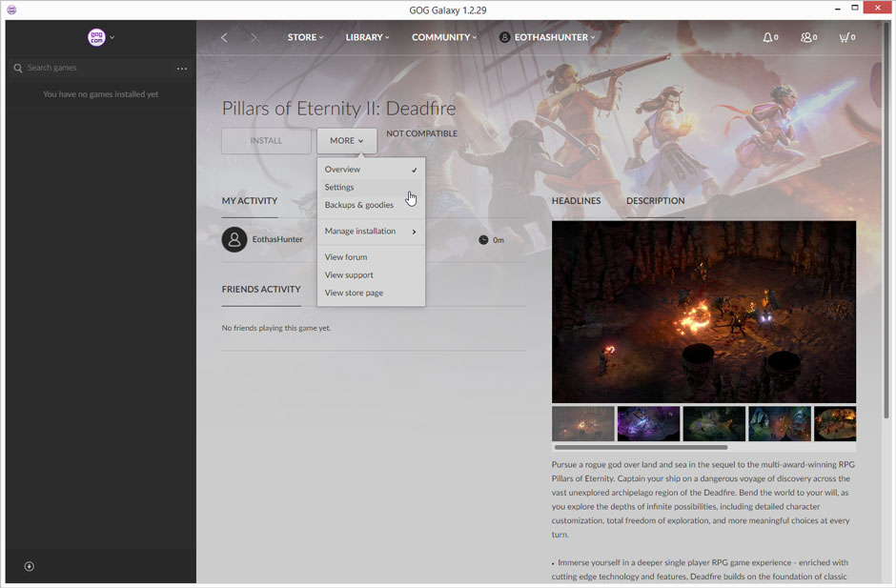Click the thumbnail strip horizontal scrollbar

641,447
